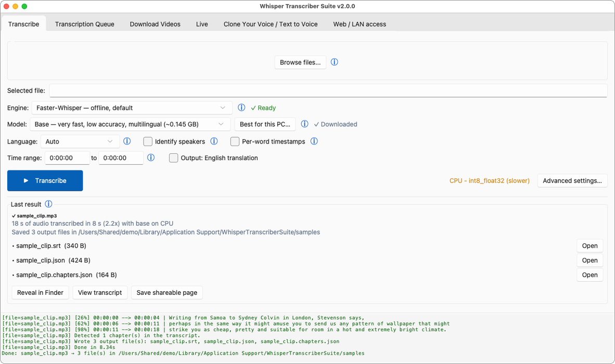Click info icon beside Browse files button
The height and width of the screenshot is (364, 615).
334,62
